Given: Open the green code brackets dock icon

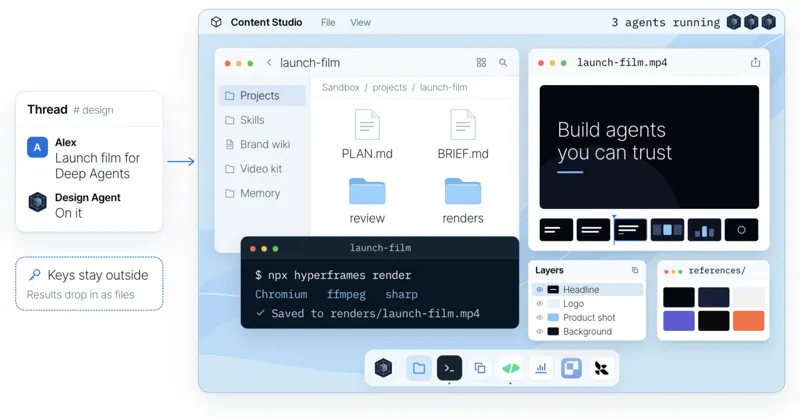Looking at the screenshot, I should click(511, 368).
